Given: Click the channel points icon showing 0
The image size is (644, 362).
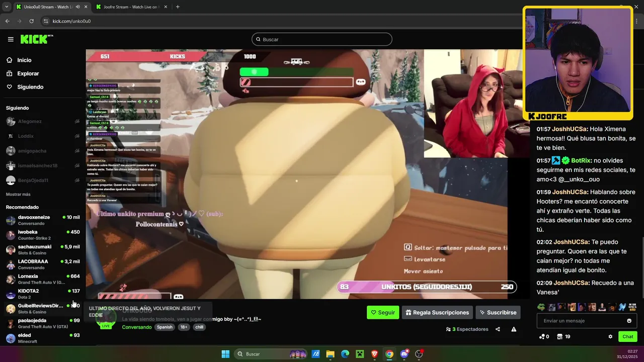Looking at the screenshot, I should (x=541, y=336).
